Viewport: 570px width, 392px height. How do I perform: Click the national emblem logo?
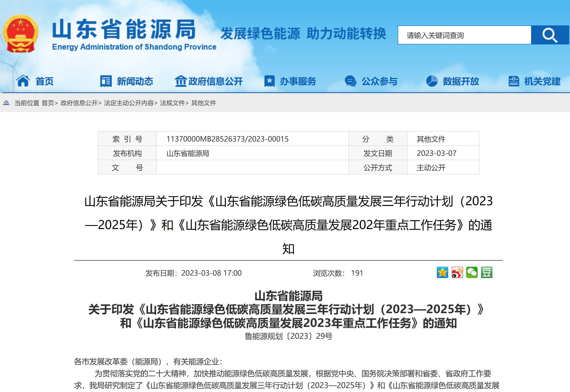coord(20,34)
